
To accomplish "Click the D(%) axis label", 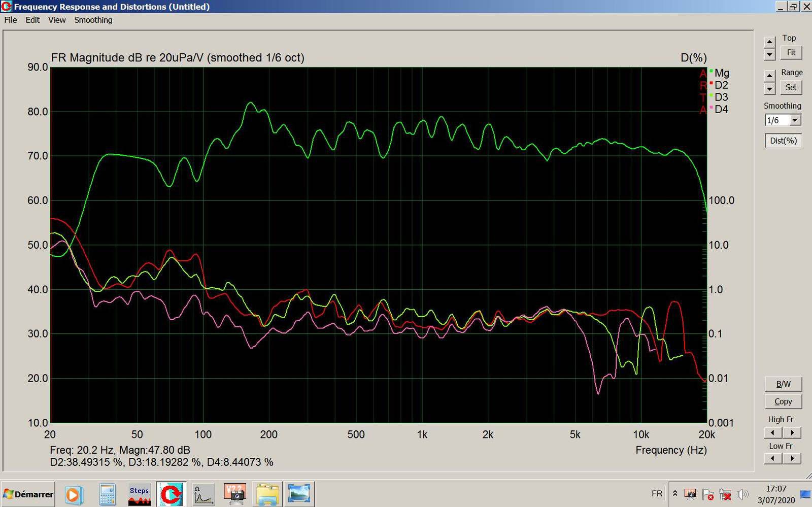I will click(693, 58).
